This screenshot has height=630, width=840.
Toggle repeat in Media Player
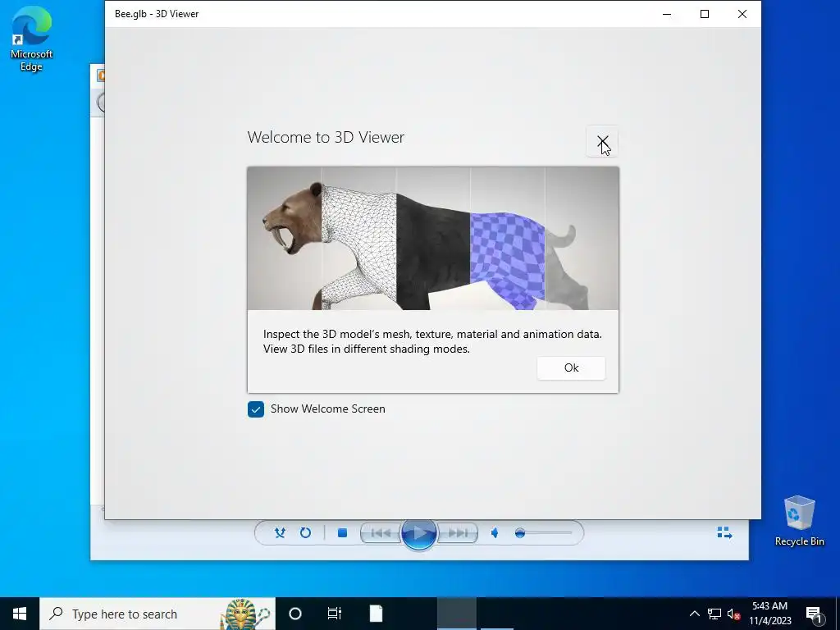[305, 533]
